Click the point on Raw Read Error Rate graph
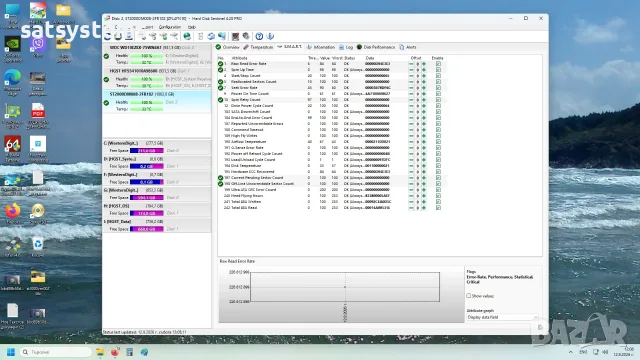The width and height of the screenshot is (640, 360). [x=345, y=287]
